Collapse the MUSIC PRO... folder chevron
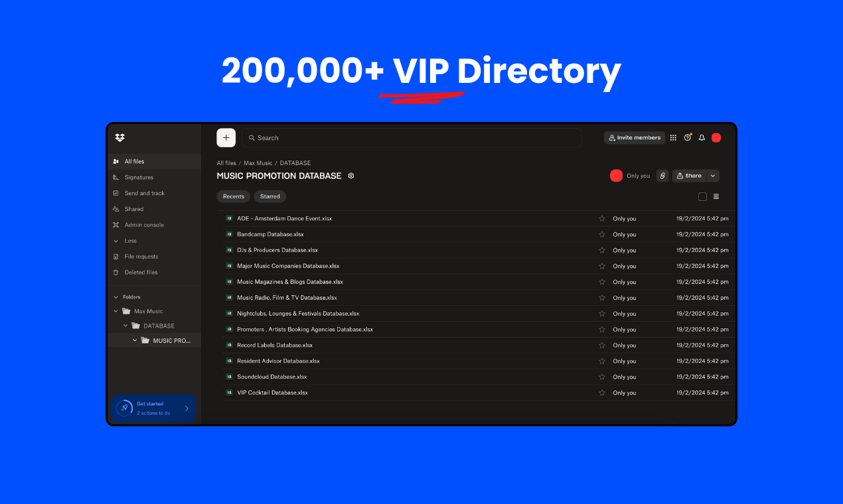The width and height of the screenshot is (843, 504). [135, 340]
